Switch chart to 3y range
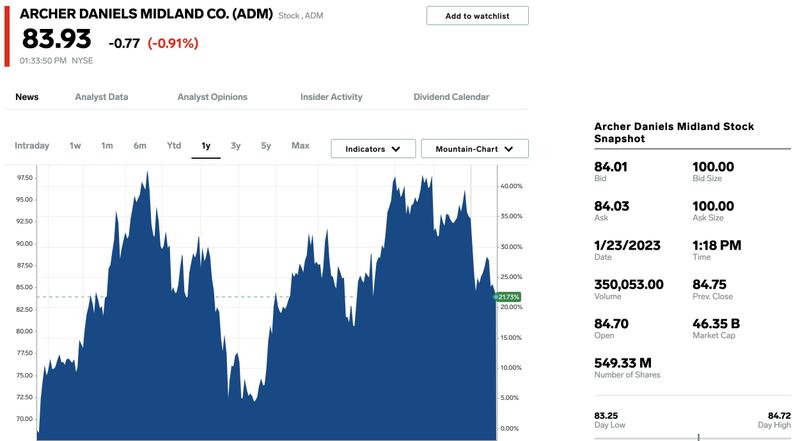Image resolution: width=800 pixels, height=441 pixels. (236, 146)
